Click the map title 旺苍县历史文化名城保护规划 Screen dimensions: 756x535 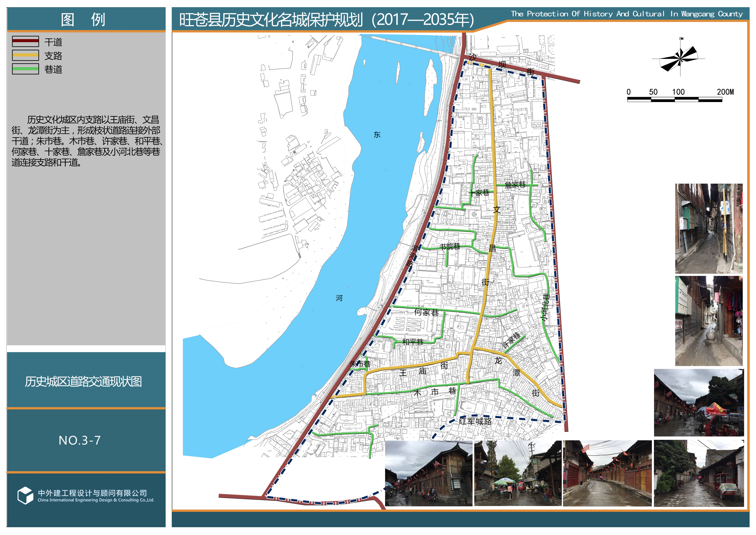326,20
